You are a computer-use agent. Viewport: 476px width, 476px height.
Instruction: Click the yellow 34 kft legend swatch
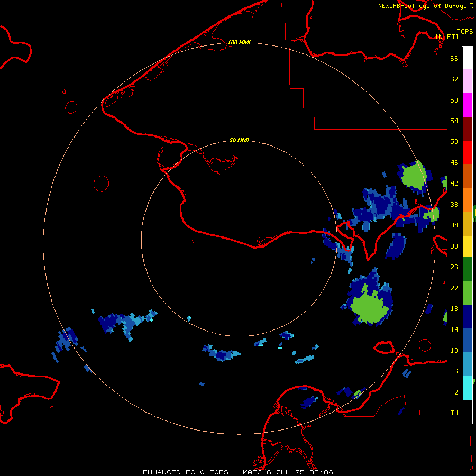pyautogui.click(x=467, y=246)
